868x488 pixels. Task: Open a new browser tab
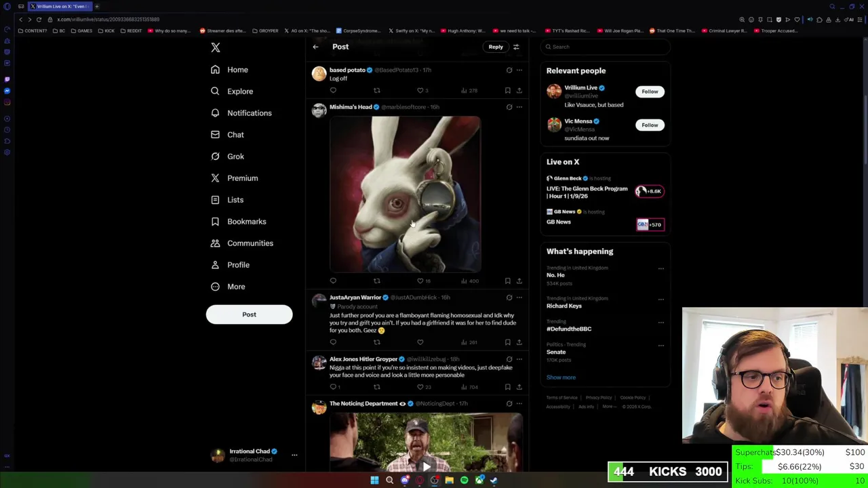(x=96, y=6)
